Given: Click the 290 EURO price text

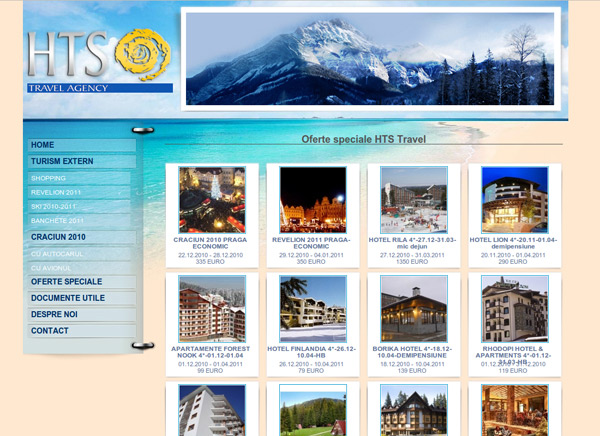Looking at the screenshot, I should 513,262.
